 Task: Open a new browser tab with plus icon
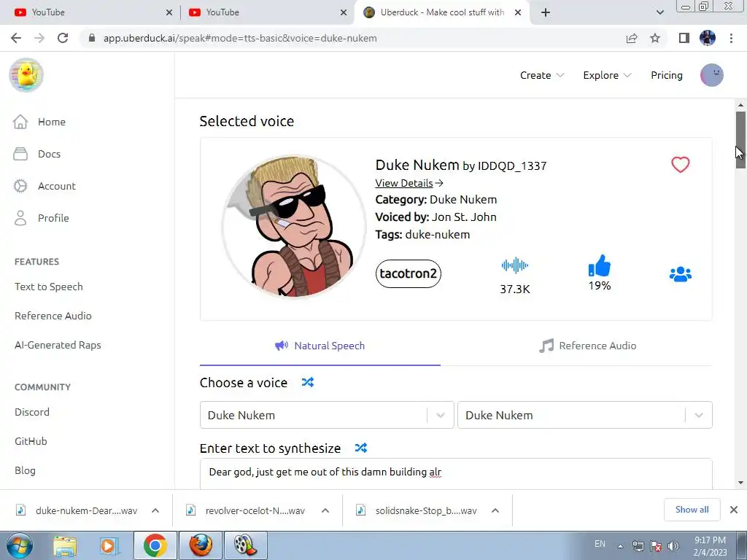pyautogui.click(x=546, y=12)
